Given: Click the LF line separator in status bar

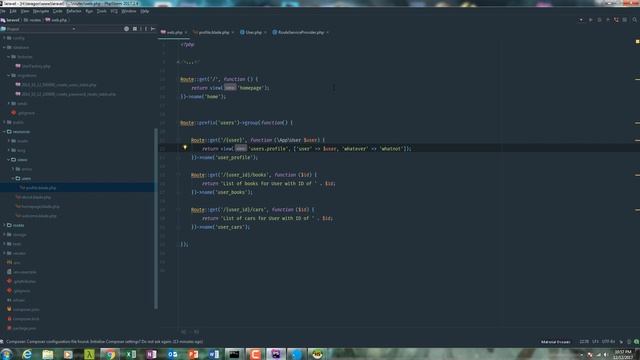Looking at the screenshot, I should pos(596,342).
